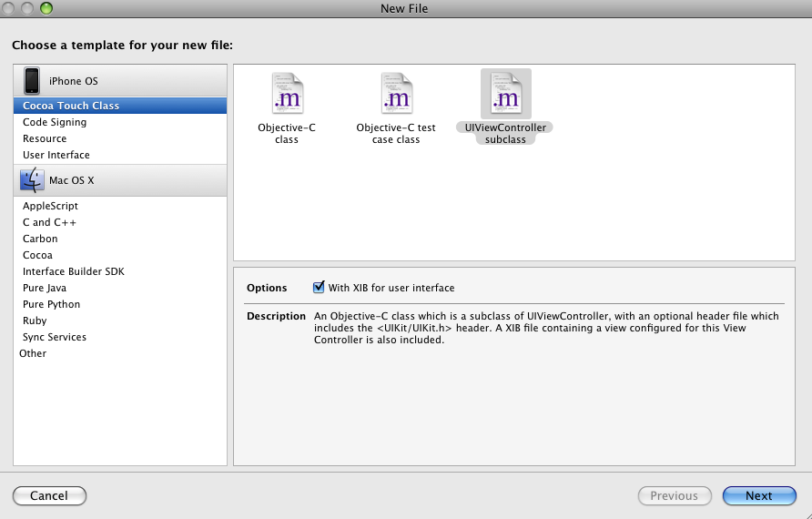Select Cocoa Touch Class category

click(x=120, y=106)
